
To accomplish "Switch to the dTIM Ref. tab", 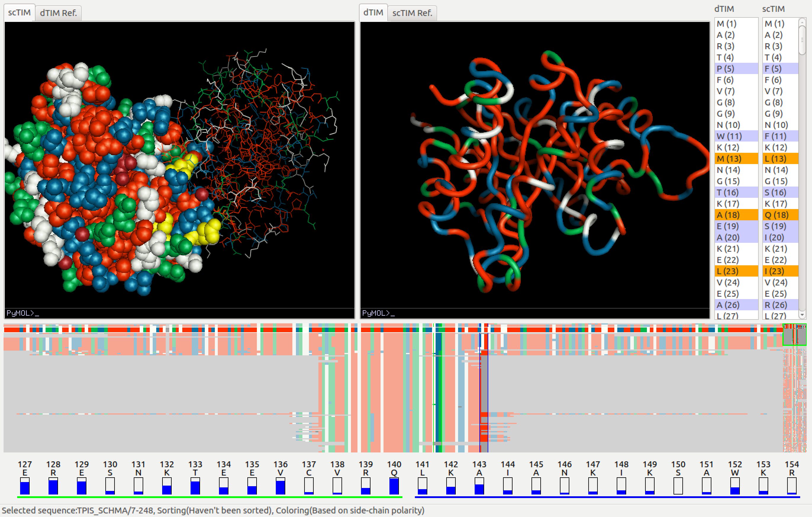I will pyautogui.click(x=58, y=13).
